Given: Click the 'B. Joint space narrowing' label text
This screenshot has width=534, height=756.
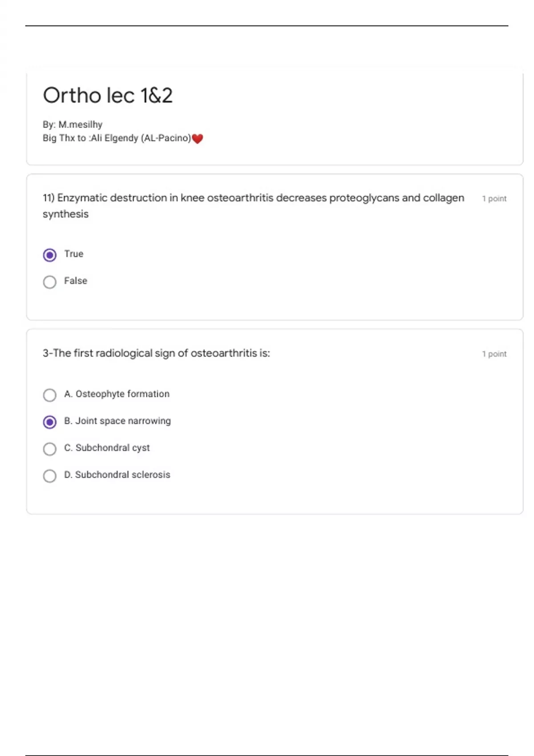Looking at the screenshot, I should point(117,421).
